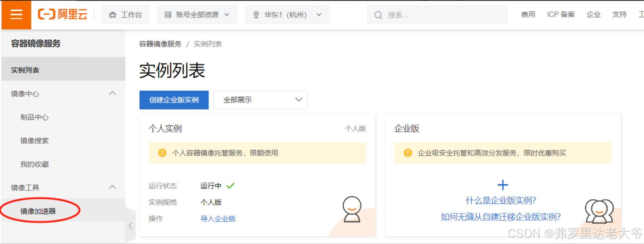Collapse the 镜像工具 sidebar group
The width and height of the screenshot is (644, 244).
[112, 187]
